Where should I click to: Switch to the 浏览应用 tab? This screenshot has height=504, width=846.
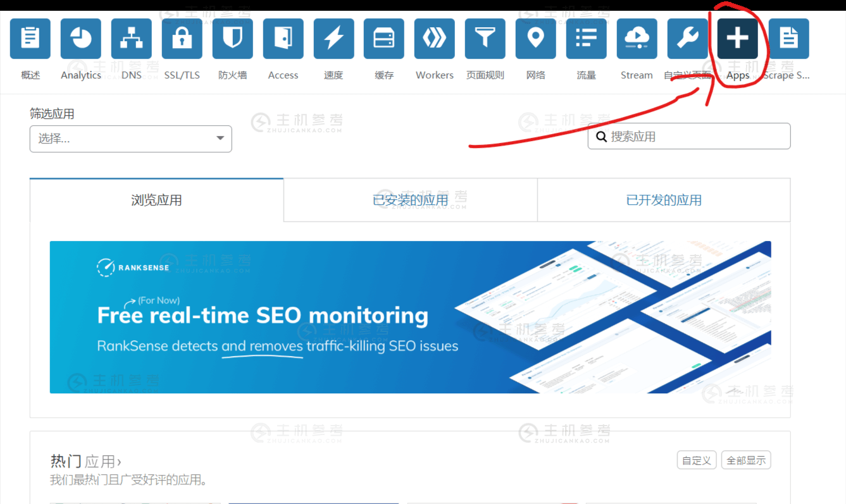(156, 200)
